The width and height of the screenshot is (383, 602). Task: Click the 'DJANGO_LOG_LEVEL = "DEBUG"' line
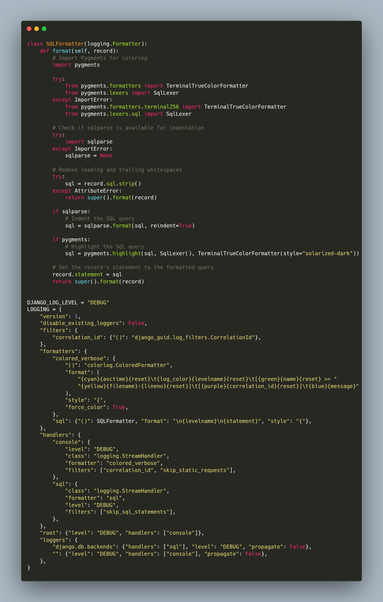coord(68,303)
